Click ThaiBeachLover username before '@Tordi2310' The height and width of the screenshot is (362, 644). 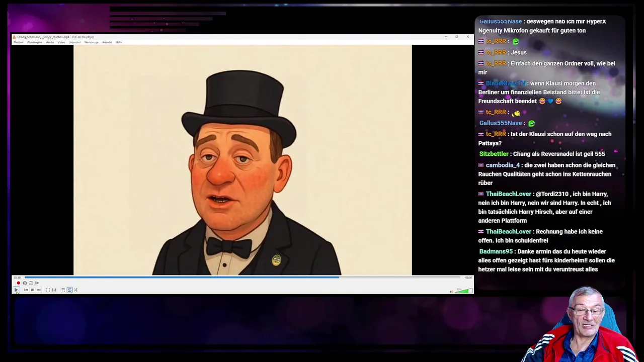pyautogui.click(x=508, y=194)
